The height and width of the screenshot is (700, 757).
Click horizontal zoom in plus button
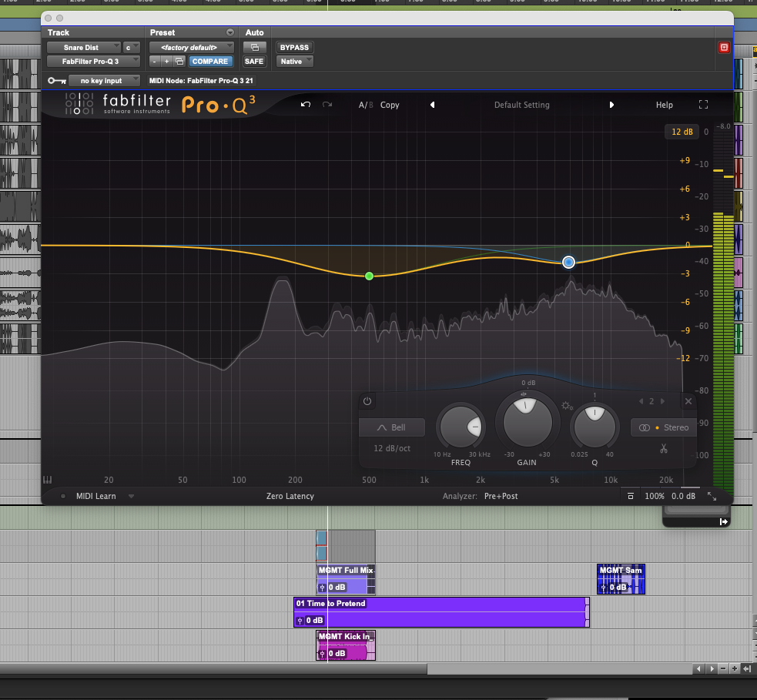[x=735, y=668]
